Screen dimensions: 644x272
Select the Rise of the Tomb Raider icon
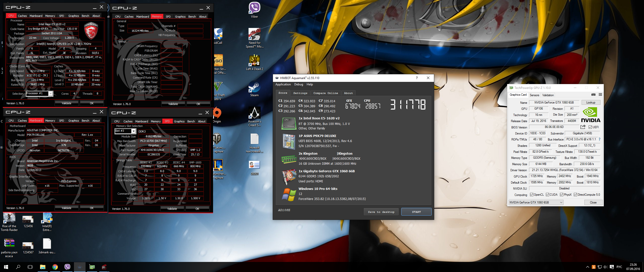click(9, 222)
